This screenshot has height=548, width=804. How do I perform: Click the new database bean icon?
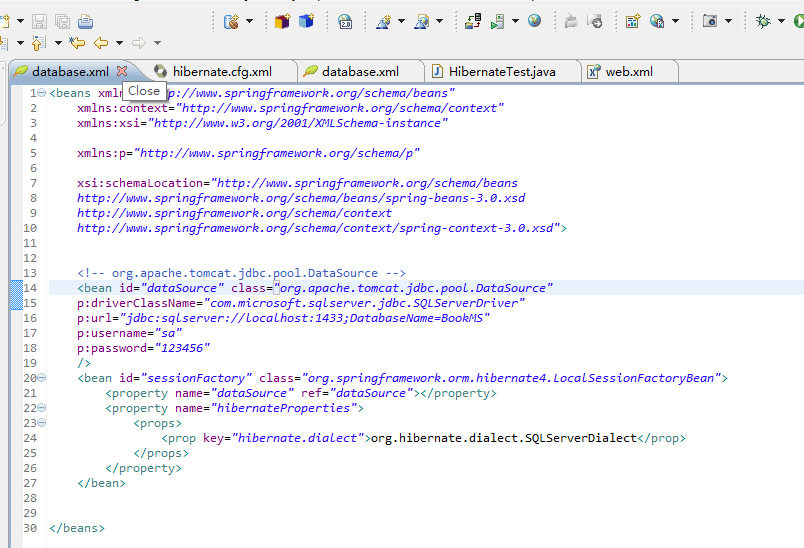(231, 22)
